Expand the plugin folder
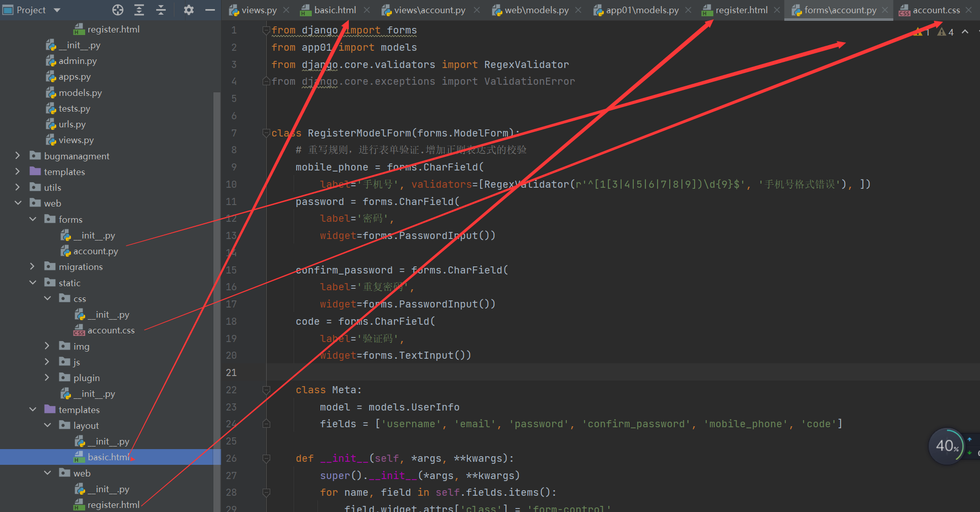This screenshot has height=512, width=980. 47,378
